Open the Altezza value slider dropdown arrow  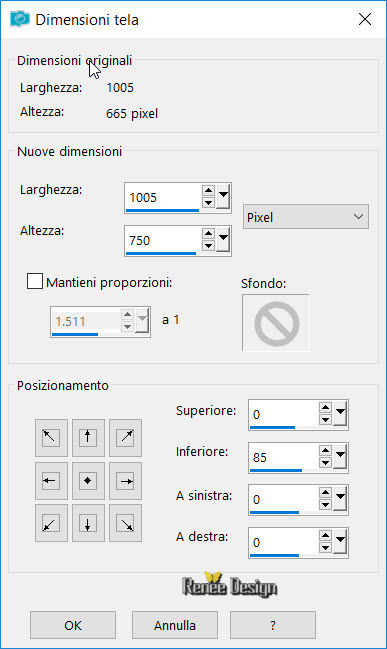click(223, 240)
